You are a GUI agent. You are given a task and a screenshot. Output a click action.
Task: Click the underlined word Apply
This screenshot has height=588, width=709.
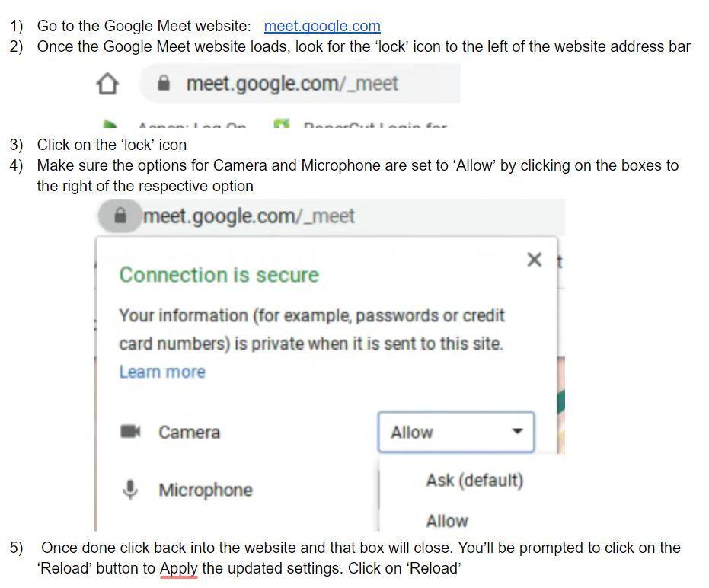point(179,568)
